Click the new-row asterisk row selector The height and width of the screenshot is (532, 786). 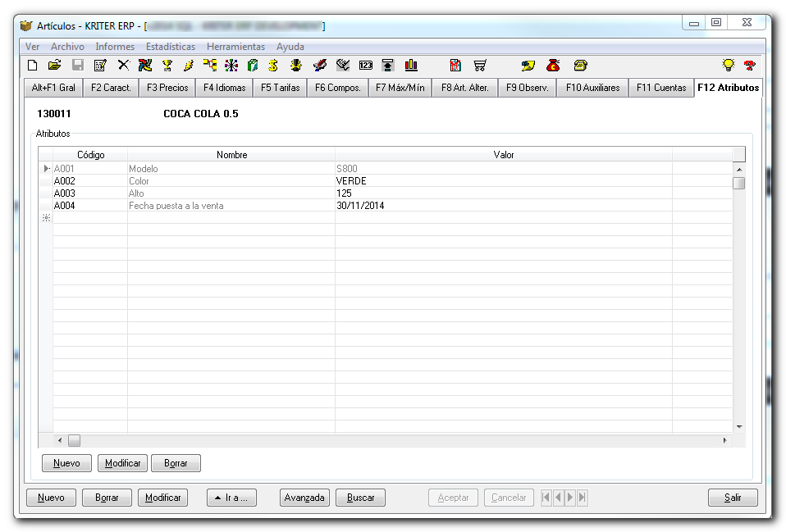46,218
